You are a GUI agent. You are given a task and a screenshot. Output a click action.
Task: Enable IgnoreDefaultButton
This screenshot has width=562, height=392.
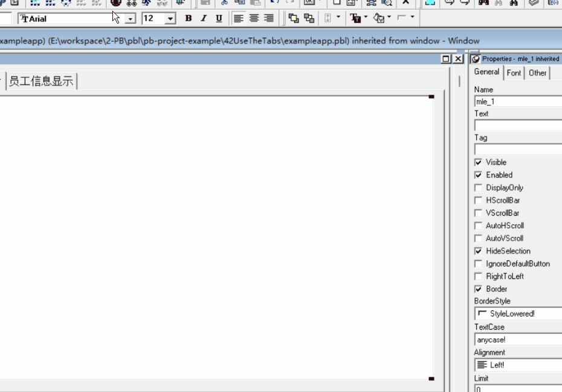tap(478, 264)
